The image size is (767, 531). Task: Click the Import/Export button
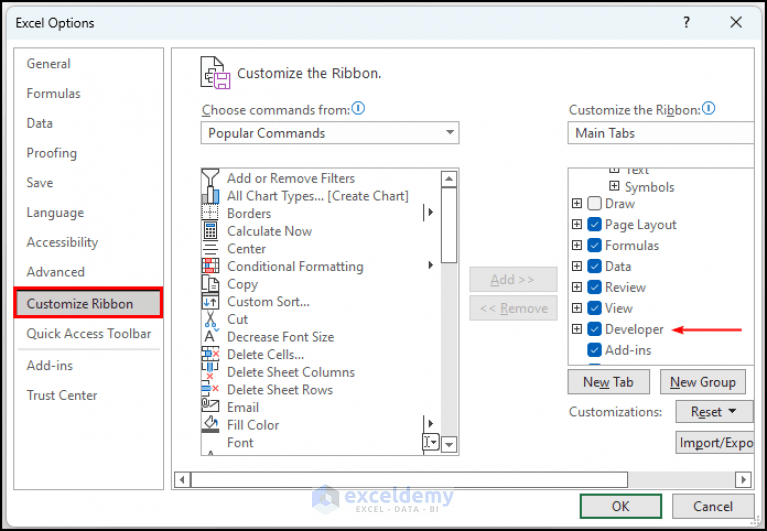pyautogui.click(x=715, y=442)
